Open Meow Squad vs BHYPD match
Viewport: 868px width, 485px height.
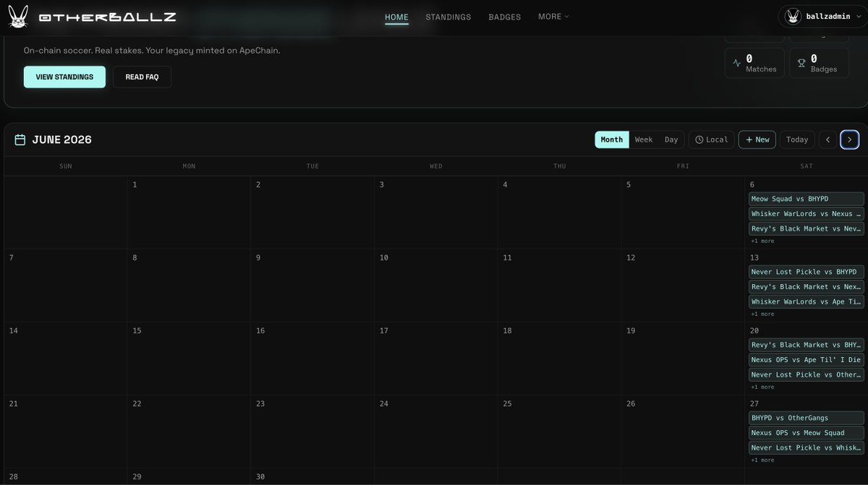click(x=807, y=199)
